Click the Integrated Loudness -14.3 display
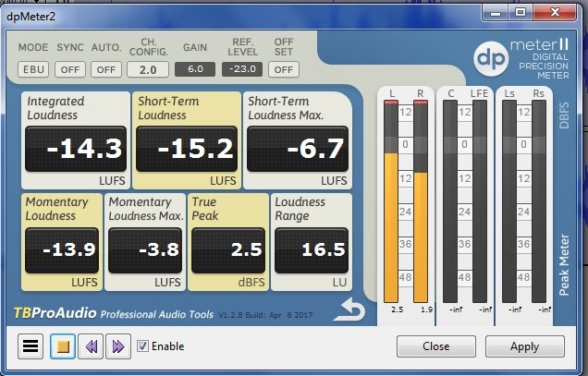Viewport: 588px width, 376px height. click(76, 149)
